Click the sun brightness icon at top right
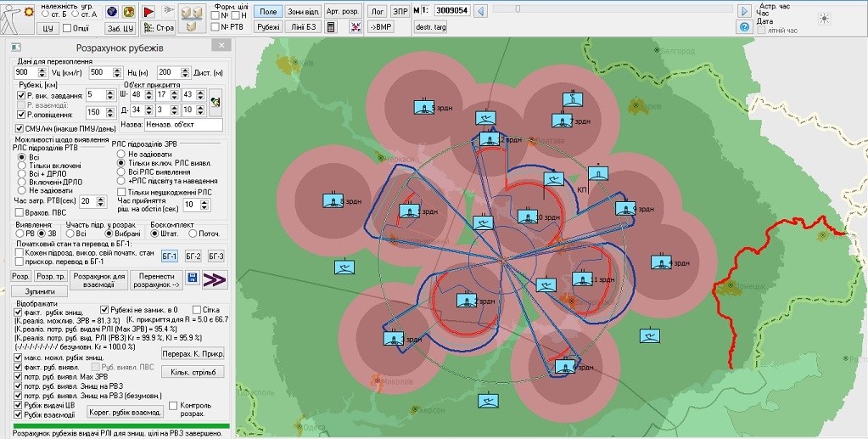This screenshot has width=868, height=439. click(822, 18)
